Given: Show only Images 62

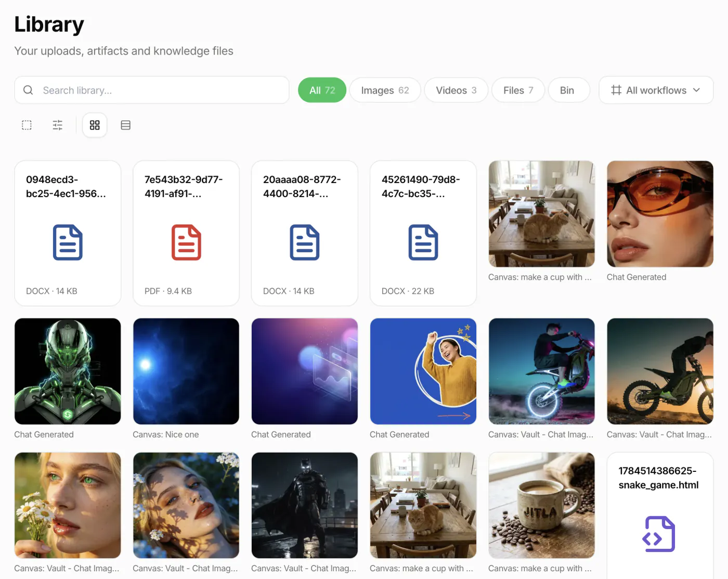Looking at the screenshot, I should click(x=385, y=90).
